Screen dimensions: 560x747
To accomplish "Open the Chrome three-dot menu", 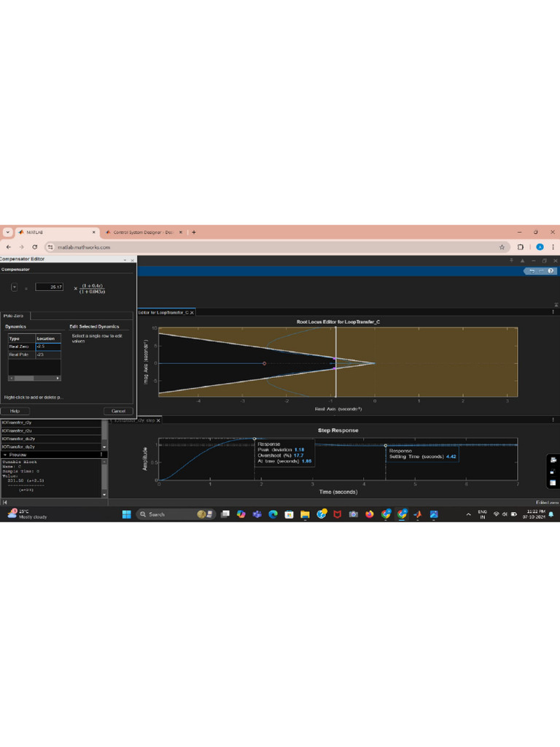I will [553, 247].
